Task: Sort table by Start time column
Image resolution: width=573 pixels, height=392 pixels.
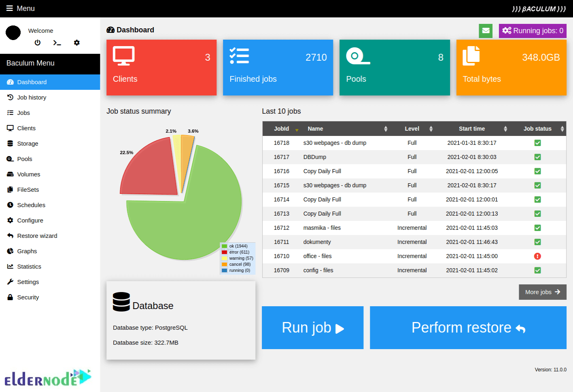Action: [472, 129]
